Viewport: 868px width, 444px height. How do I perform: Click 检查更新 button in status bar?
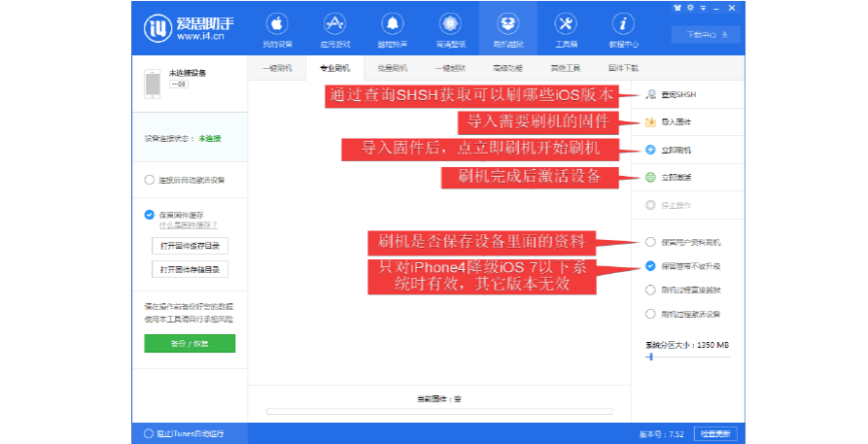pyautogui.click(x=715, y=434)
